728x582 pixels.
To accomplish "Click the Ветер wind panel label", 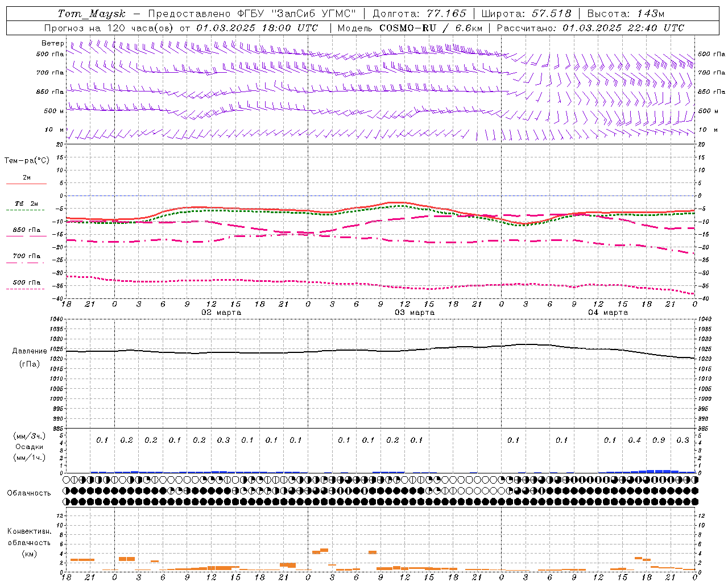I will point(53,43).
